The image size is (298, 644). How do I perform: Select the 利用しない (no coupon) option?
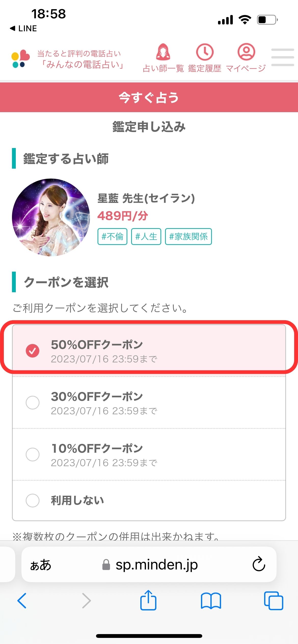(33, 500)
